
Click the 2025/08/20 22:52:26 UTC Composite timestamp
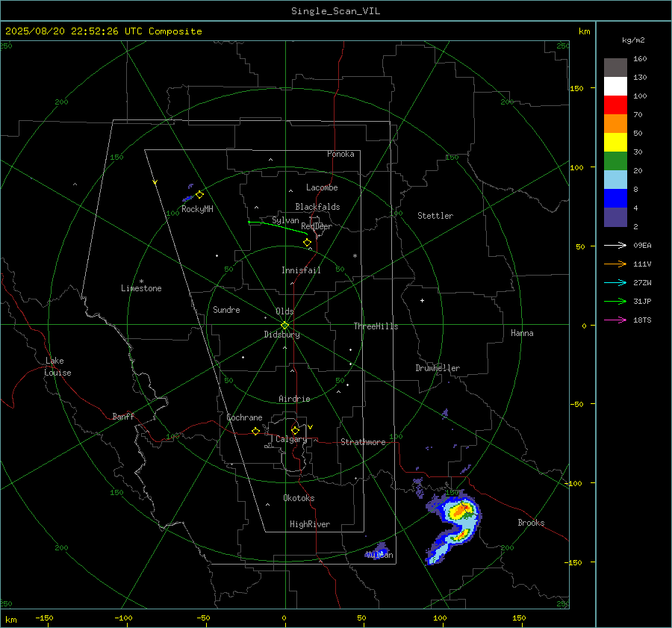(x=103, y=31)
